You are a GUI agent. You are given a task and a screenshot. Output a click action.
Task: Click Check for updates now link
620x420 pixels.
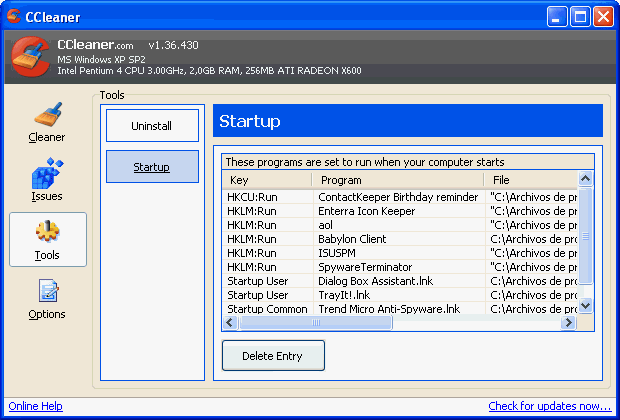tap(550, 406)
